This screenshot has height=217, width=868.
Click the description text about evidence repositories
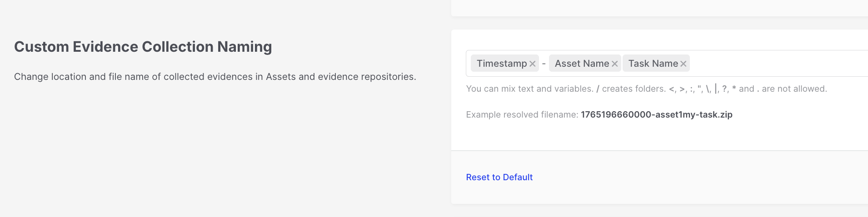[215, 77]
